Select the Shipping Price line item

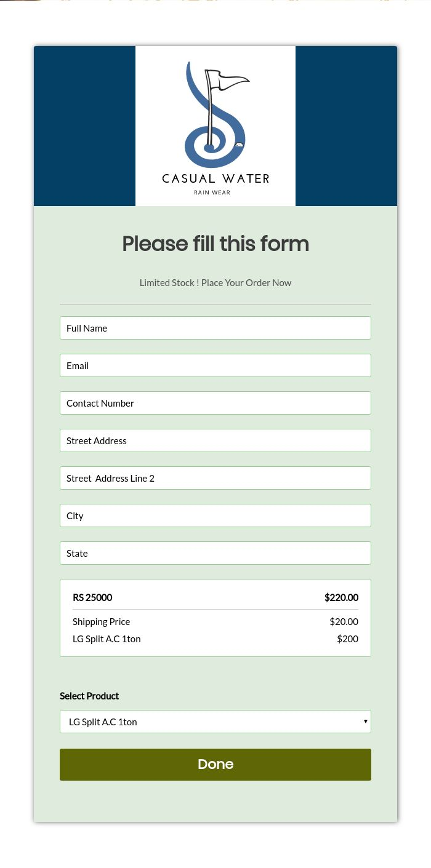pos(216,621)
